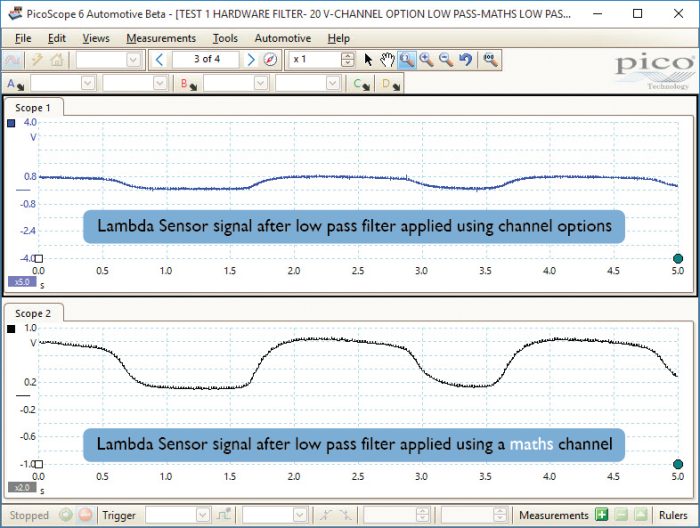This screenshot has height=528, width=700.
Task: Add a measurement with the green plus
Action: click(x=601, y=515)
